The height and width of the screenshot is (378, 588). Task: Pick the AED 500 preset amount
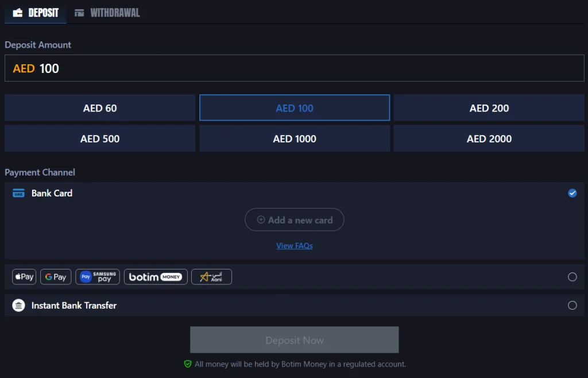(100, 139)
